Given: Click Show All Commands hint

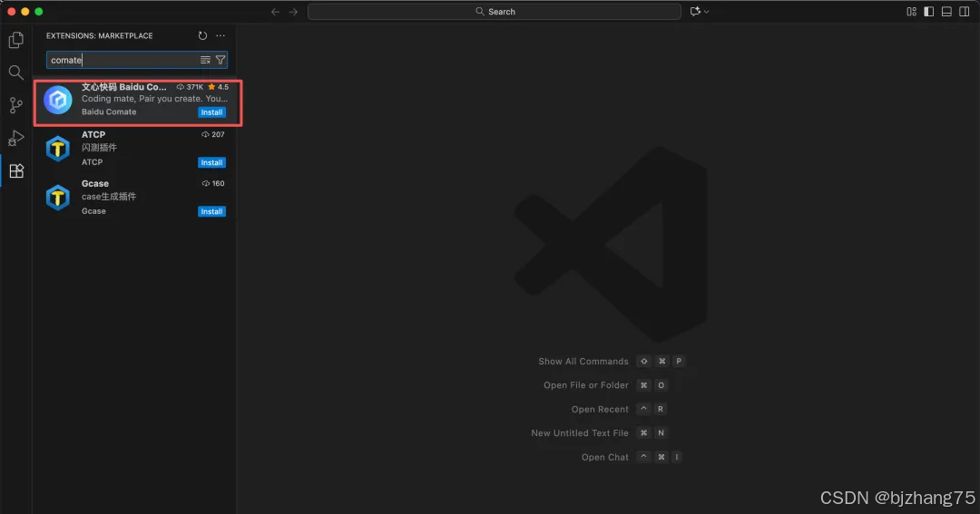Looking at the screenshot, I should [583, 362].
